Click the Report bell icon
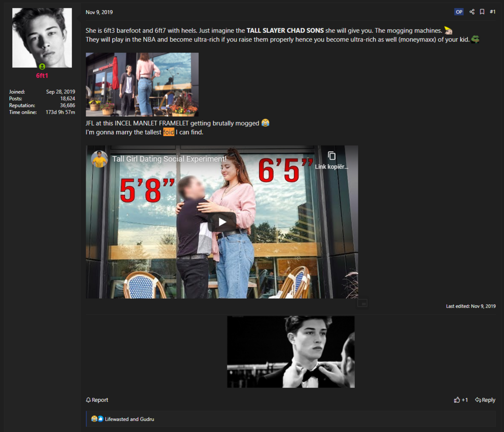The image size is (504, 432). coord(89,400)
